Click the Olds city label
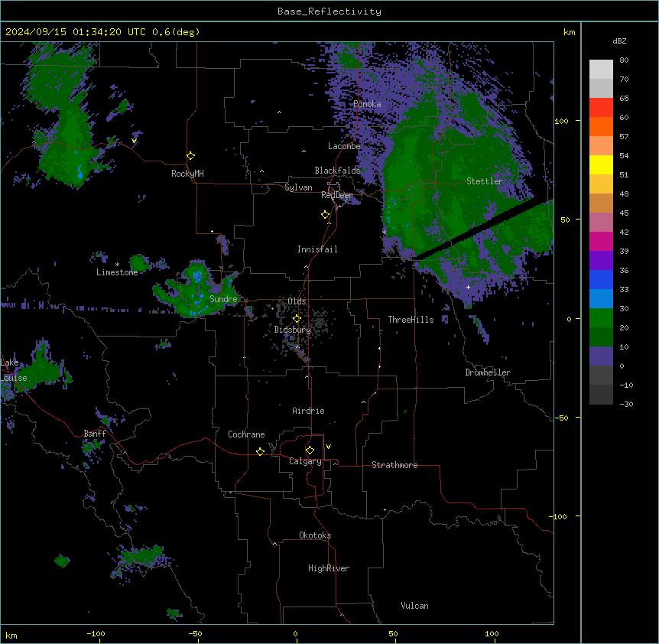 click(x=297, y=301)
